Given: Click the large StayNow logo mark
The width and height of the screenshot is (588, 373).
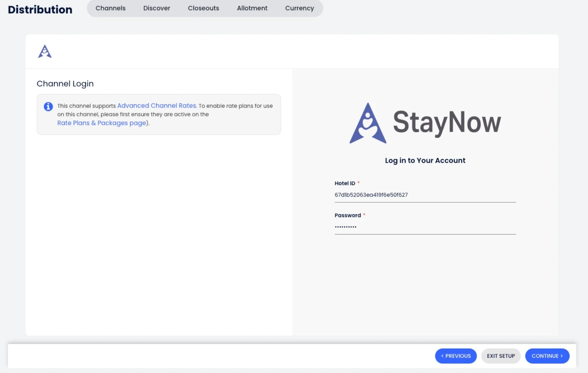Looking at the screenshot, I should [368, 123].
